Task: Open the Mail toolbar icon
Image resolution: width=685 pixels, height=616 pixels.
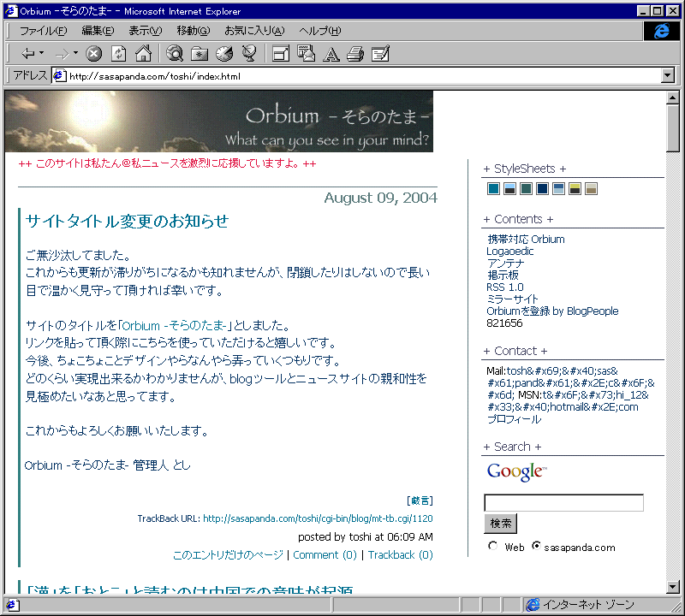Action: (306, 54)
